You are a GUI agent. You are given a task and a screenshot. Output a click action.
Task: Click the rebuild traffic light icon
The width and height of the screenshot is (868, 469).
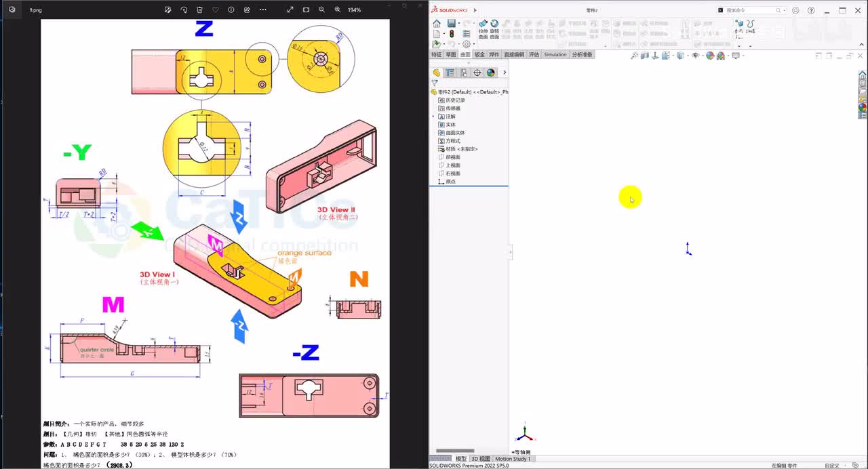coord(452,34)
